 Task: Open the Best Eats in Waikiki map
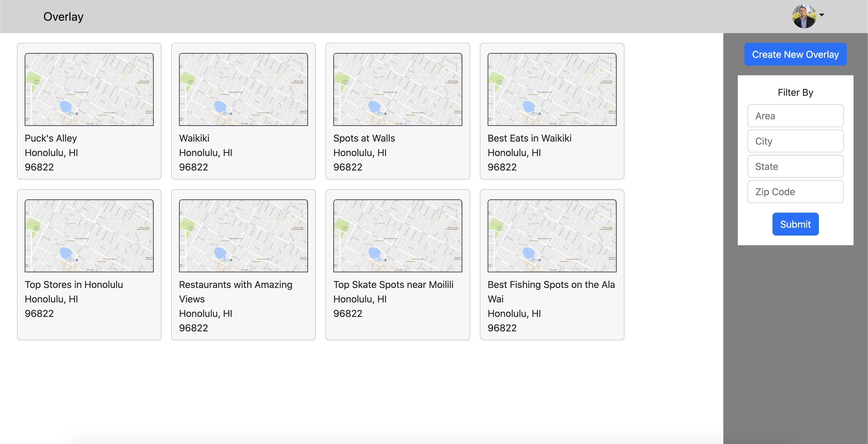click(552, 89)
